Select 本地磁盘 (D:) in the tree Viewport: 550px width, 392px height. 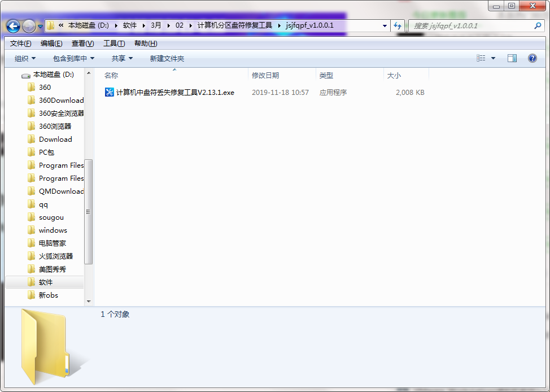[x=53, y=75]
